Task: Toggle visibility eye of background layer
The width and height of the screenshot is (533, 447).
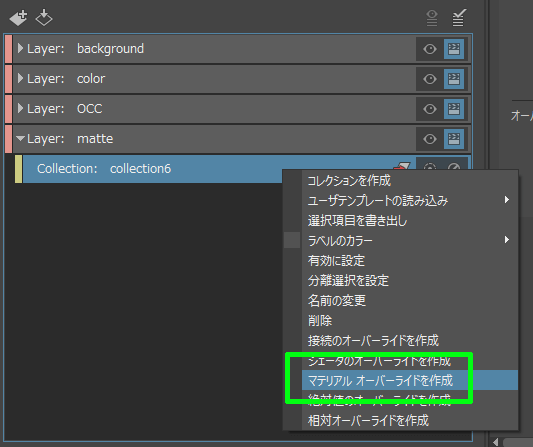Action: [x=430, y=49]
